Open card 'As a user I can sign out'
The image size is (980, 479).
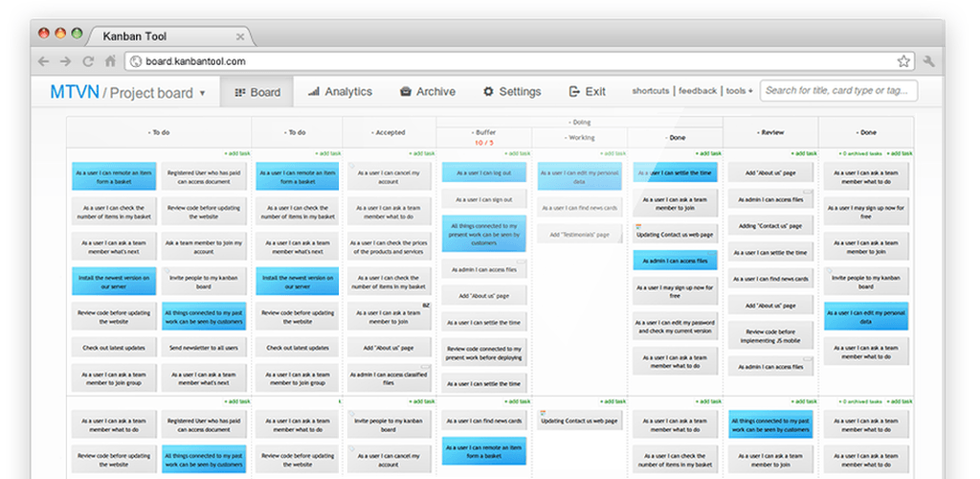click(483, 199)
